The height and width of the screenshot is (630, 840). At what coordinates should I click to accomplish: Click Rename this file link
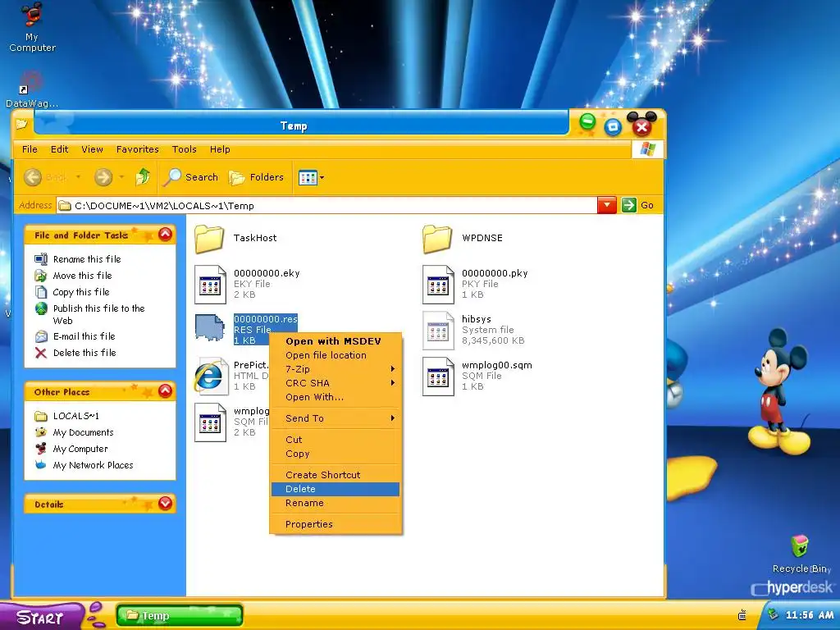click(x=87, y=259)
